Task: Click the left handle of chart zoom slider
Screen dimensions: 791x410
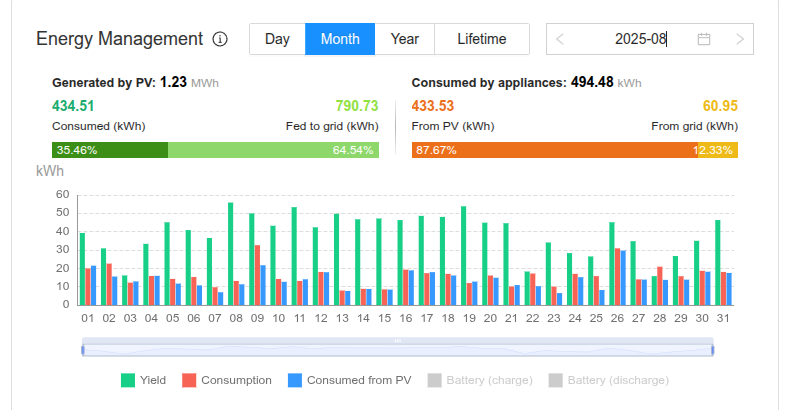Action: [84, 349]
